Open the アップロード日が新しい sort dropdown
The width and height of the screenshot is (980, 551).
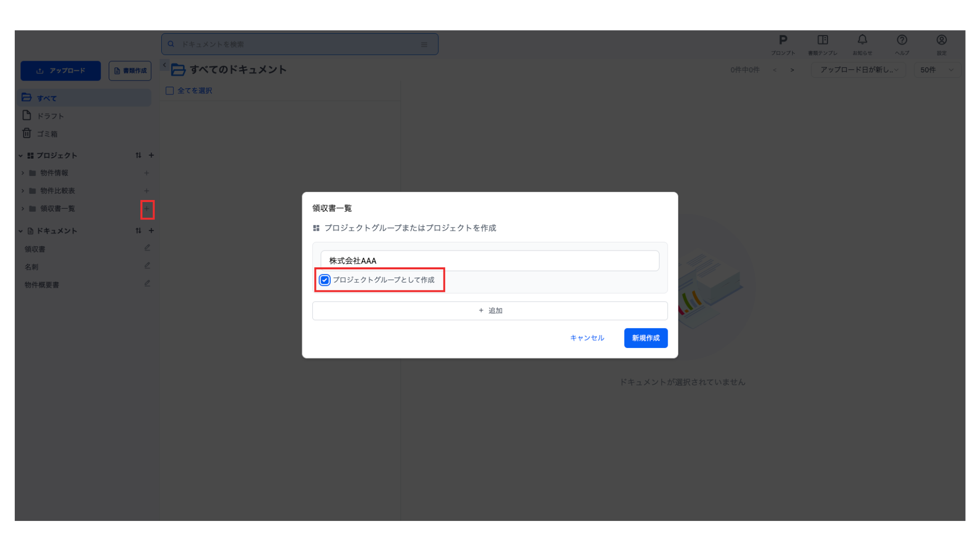coord(859,70)
